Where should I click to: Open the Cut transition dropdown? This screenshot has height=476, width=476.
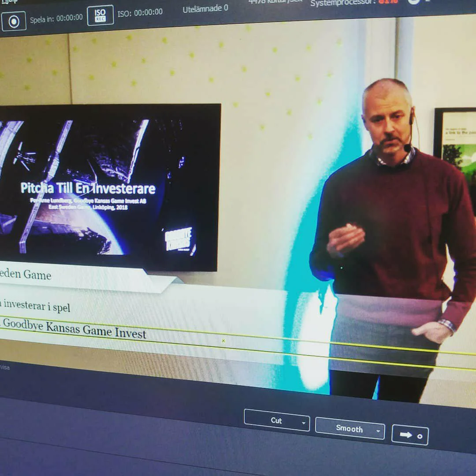(277, 420)
